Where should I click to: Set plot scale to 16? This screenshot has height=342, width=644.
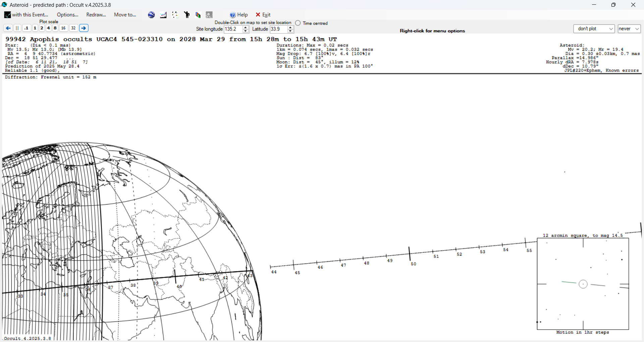click(x=63, y=28)
